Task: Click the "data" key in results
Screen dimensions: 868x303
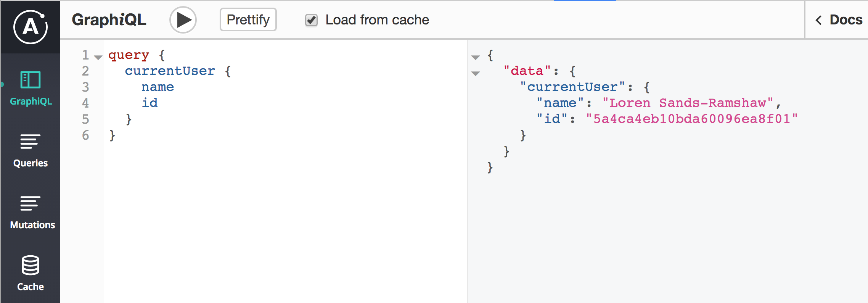Action: (x=527, y=71)
